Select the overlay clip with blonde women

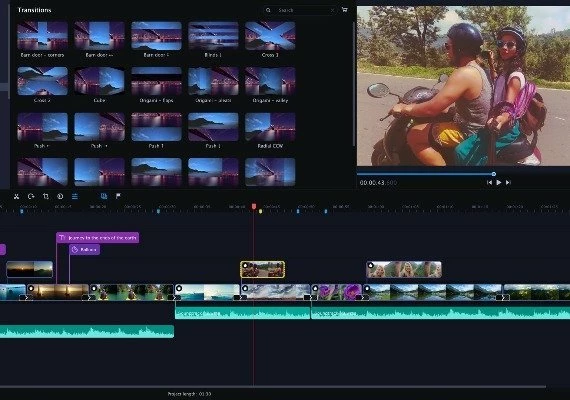(404, 269)
